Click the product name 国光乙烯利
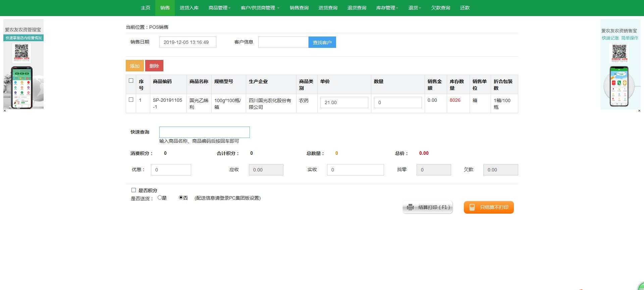The image size is (644, 290). (199, 103)
